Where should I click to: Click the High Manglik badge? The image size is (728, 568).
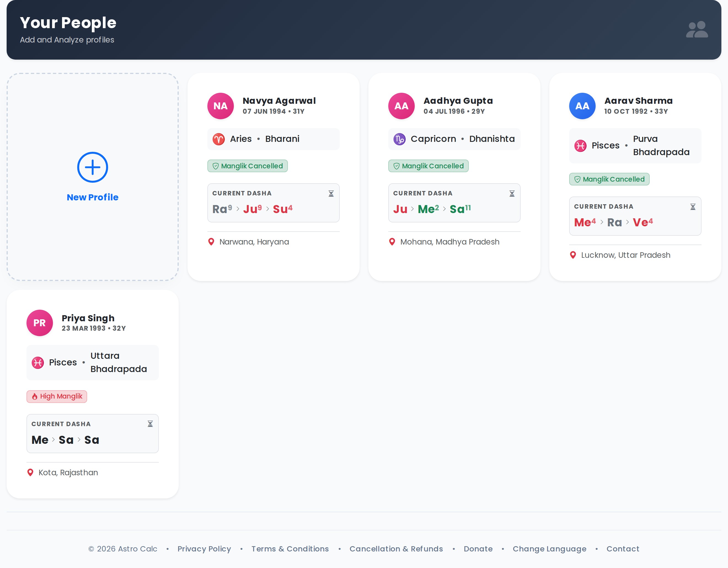(x=57, y=396)
